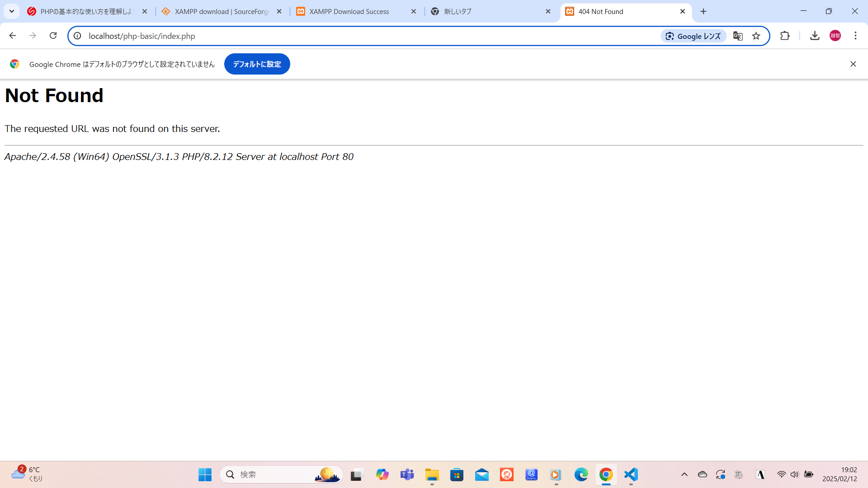Open Visual Studio Code from taskbar
This screenshot has width=868, height=488.
pyautogui.click(x=631, y=474)
